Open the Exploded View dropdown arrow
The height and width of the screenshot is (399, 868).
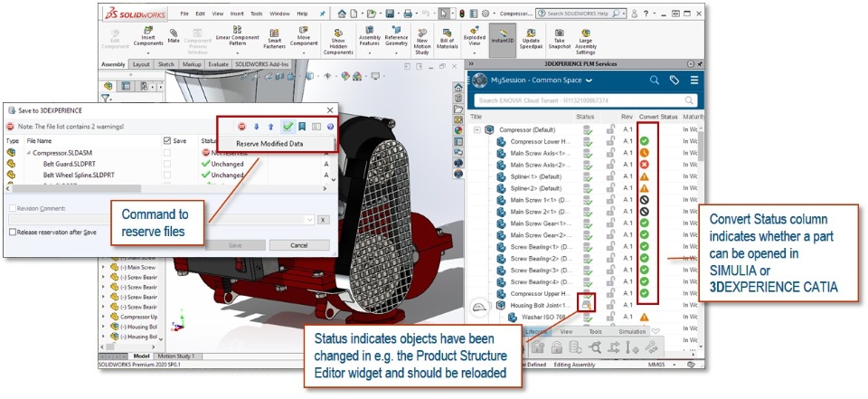475,52
